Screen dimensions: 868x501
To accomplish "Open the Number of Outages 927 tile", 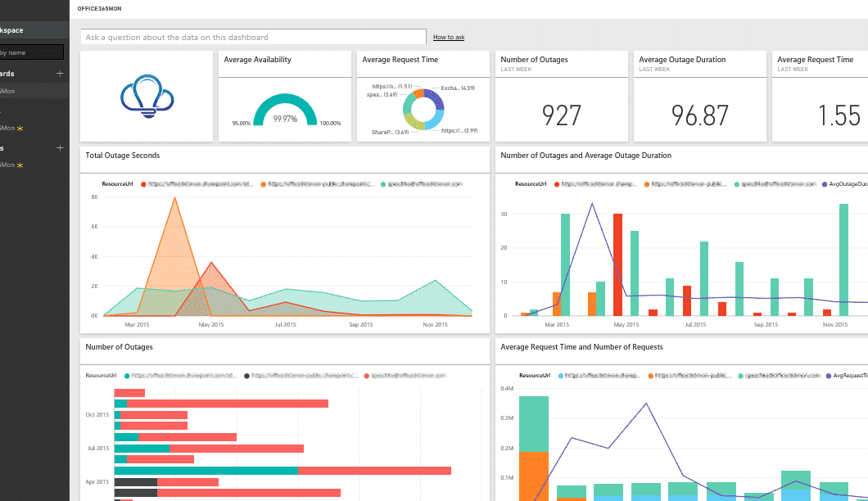I will (x=561, y=97).
